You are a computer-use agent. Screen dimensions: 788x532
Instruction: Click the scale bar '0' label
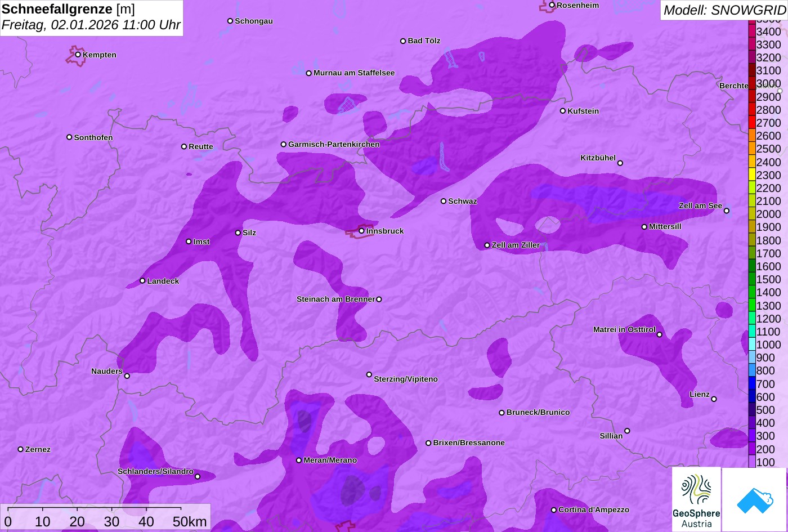pyautogui.click(x=8, y=522)
